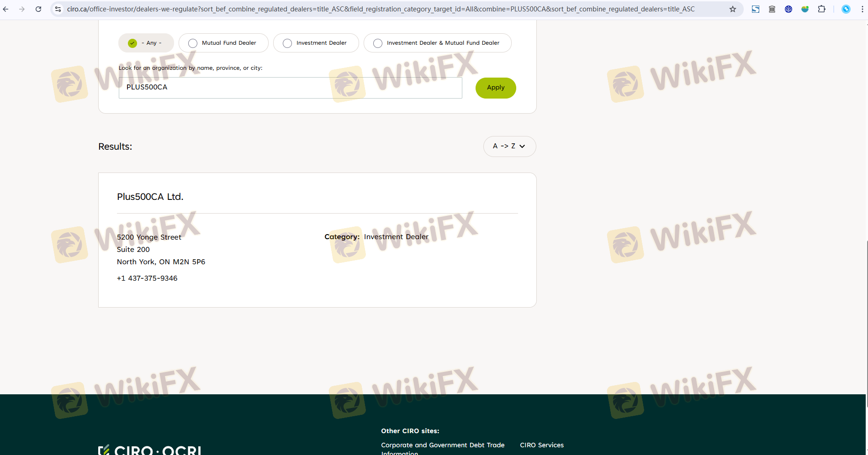The image size is (868, 455).
Task: Click the Results: heading
Action: point(115,146)
